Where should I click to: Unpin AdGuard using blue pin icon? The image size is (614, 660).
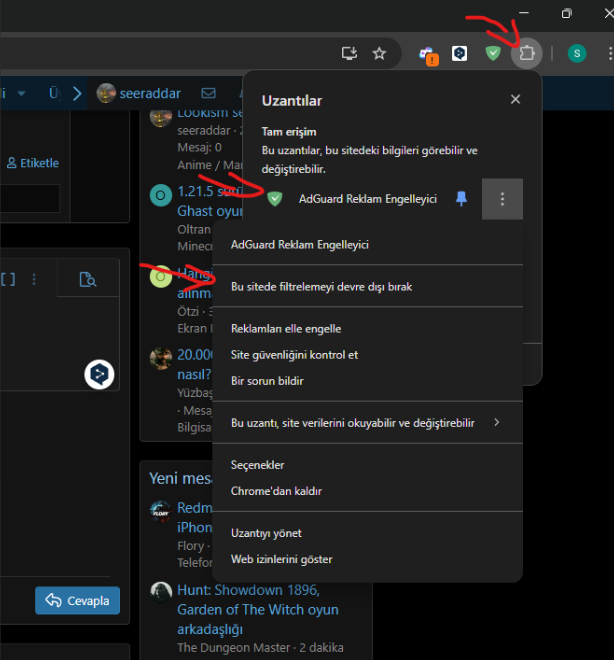pos(462,199)
